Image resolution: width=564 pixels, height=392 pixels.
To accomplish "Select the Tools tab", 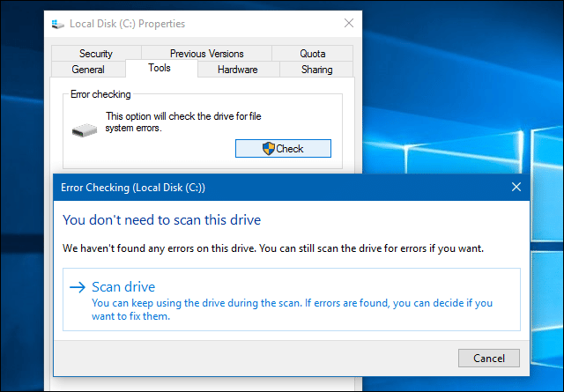I will (160, 69).
